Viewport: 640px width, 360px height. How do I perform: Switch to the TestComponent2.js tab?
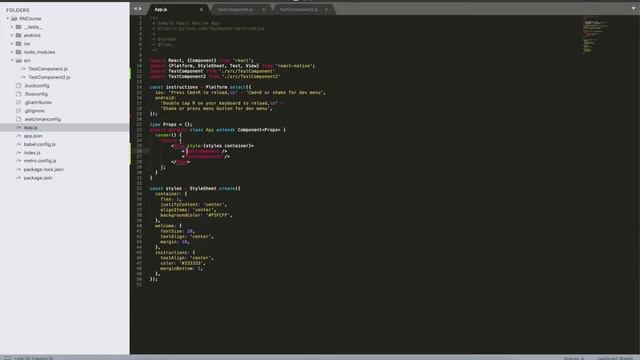(x=304, y=9)
